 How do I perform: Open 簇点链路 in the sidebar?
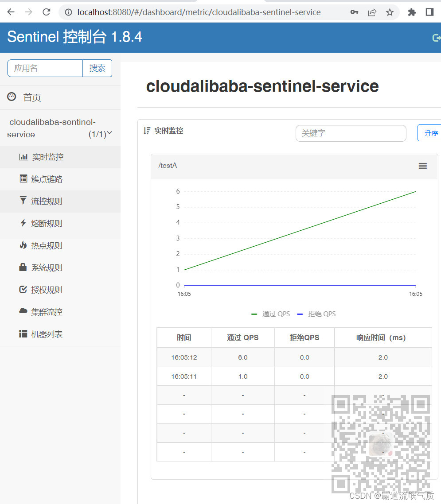[60, 179]
